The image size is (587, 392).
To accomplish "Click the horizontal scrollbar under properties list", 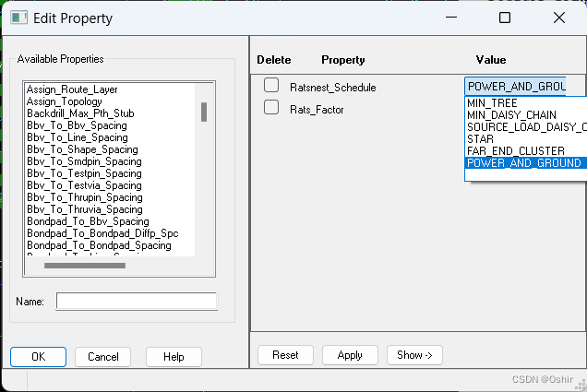I will pos(85,267).
